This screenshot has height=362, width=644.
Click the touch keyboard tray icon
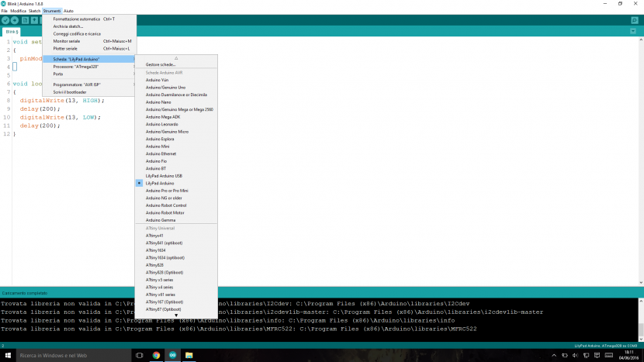click(608, 356)
